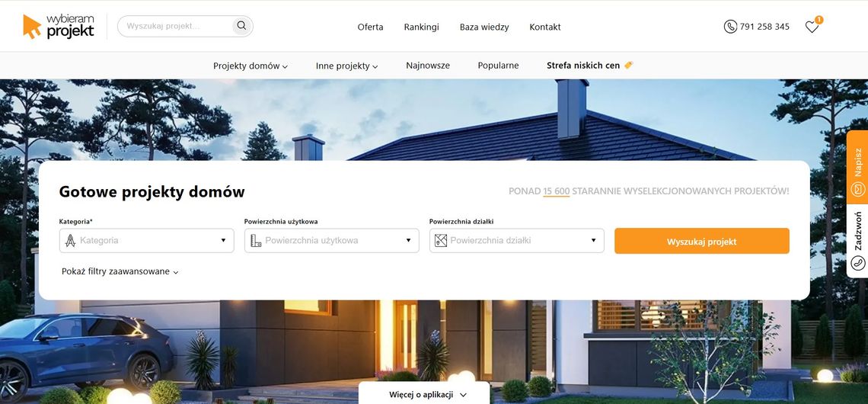The width and height of the screenshot is (868, 404).
Task: Click the Napisz envelope side tab
Action: pos(857,168)
